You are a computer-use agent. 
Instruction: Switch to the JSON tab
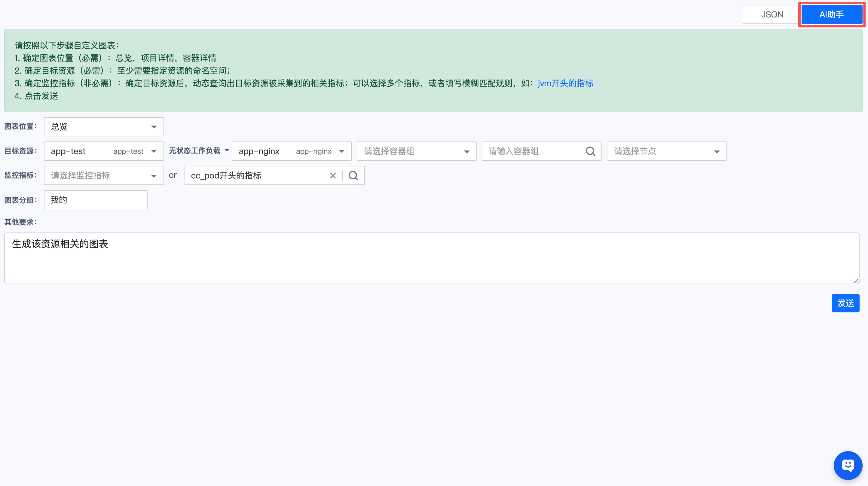[x=772, y=14]
